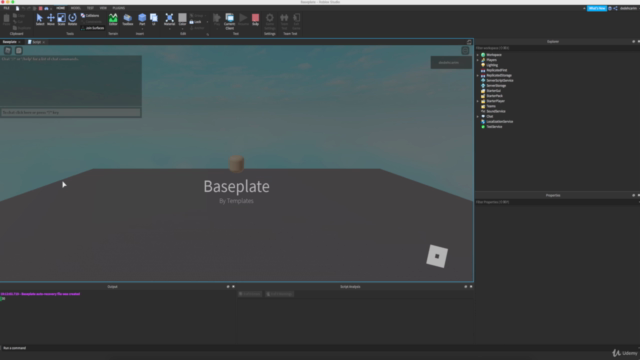640x360 pixels.
Task: Toggle the Lock tool
Action: (196, 22)
